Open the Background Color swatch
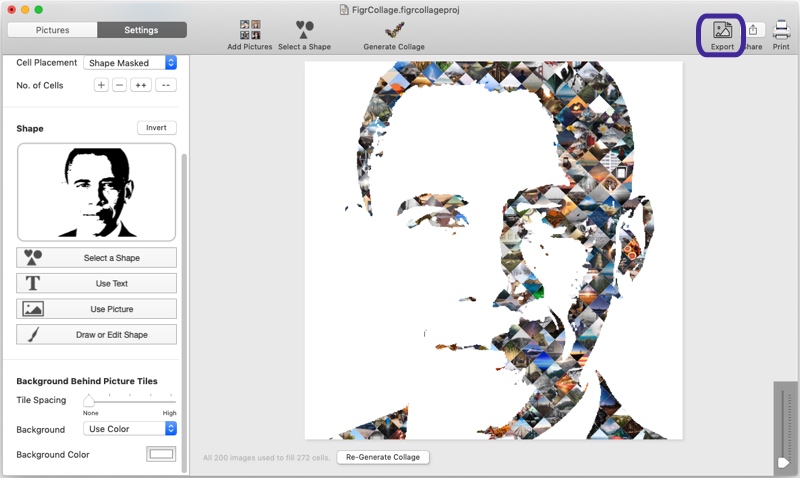Screen dimensions: 800x478 click(x=161, y=454)
